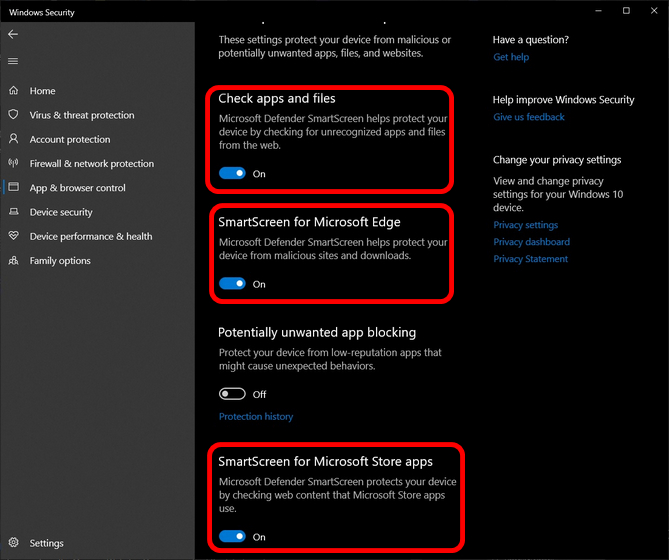Open Privacy settings link
Image resolution: width=669 pixels, height=560 pixels.
[526, 225]
